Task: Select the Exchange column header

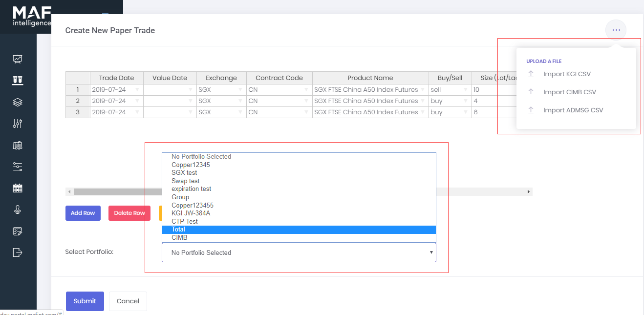Action: pyautogui.click(x=221, y=78)
